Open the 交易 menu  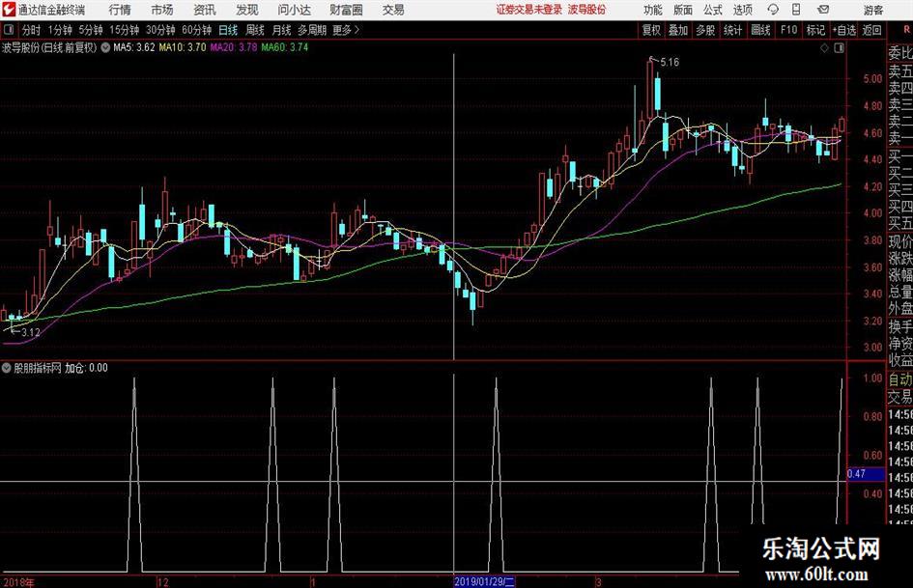click(x=393, y=10)
